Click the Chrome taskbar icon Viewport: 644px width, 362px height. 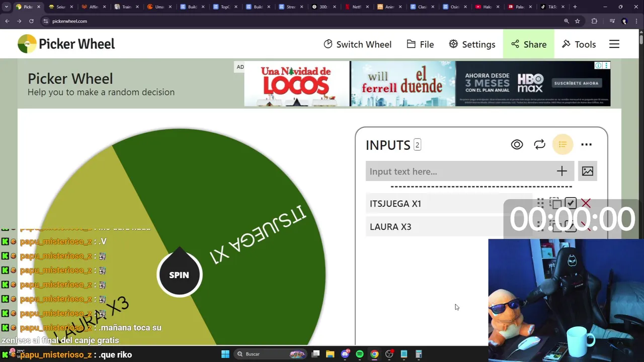374,354
